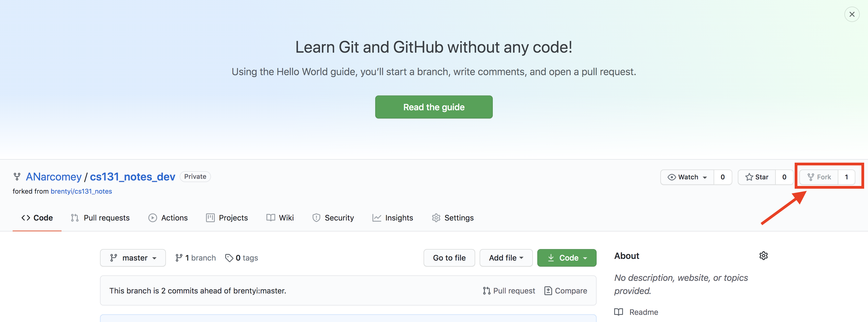Open the Security tab

pyautogui.click(x=333, y=218)
